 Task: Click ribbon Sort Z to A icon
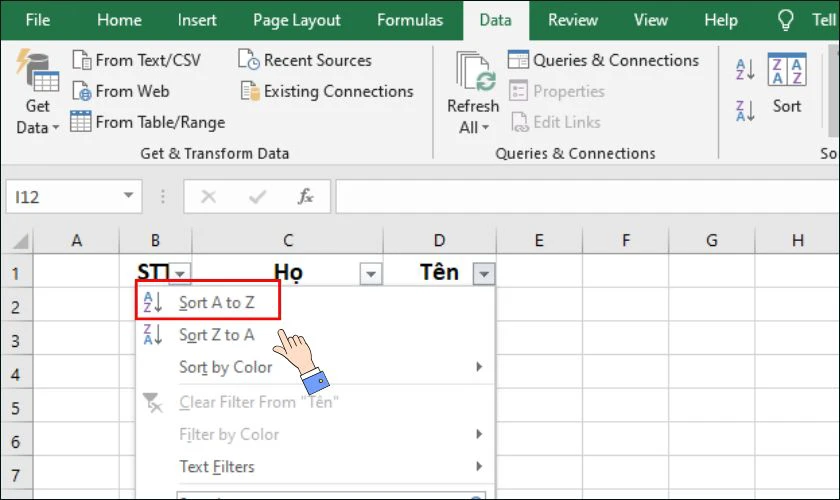pos(745,110)
